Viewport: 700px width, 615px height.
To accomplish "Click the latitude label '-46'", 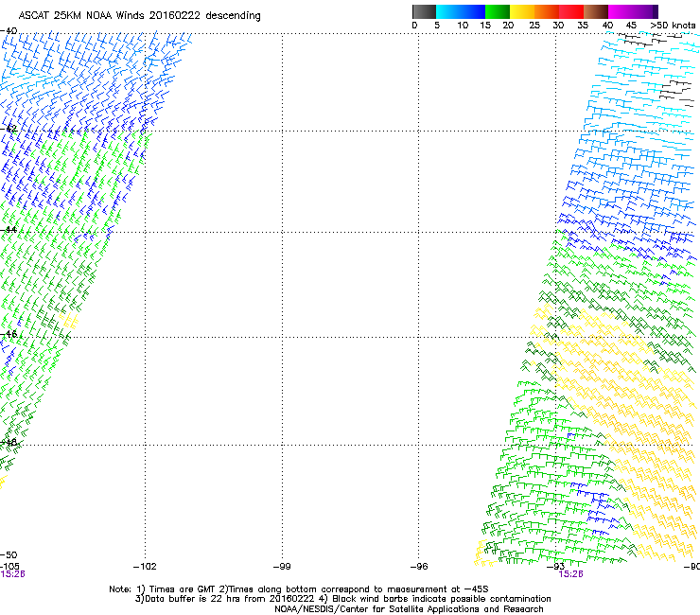I will (9, 334).
